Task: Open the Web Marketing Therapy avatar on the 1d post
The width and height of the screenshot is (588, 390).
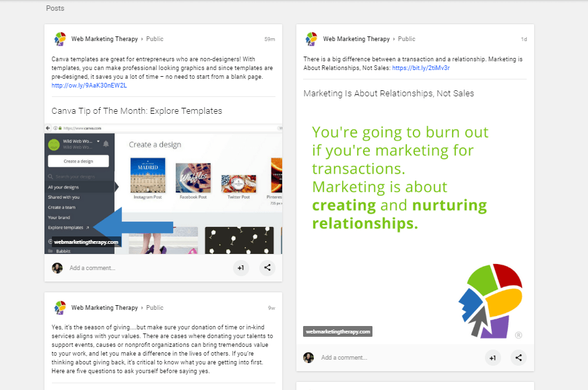Action: click(311, 39)
